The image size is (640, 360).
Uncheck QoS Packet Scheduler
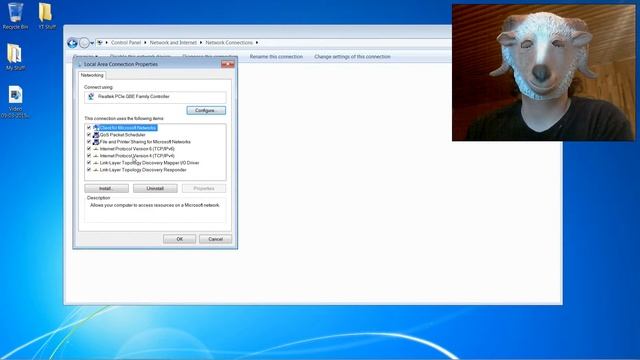pos(89,135)
